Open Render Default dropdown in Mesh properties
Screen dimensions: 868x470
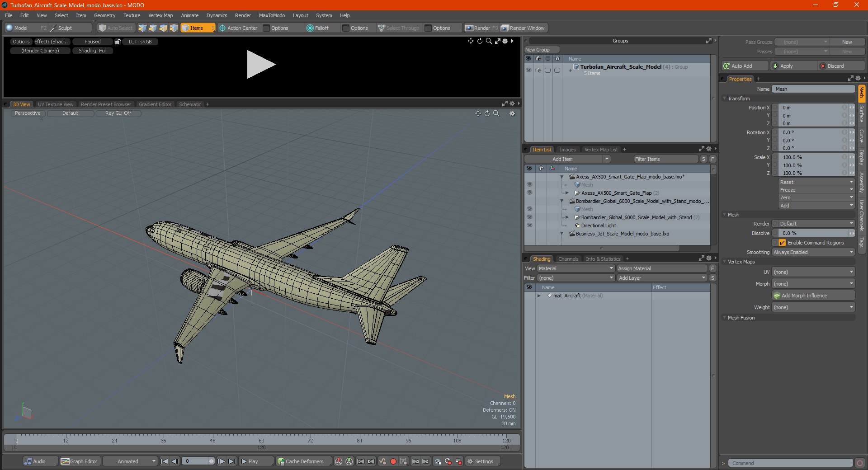[x=816, y=224]
